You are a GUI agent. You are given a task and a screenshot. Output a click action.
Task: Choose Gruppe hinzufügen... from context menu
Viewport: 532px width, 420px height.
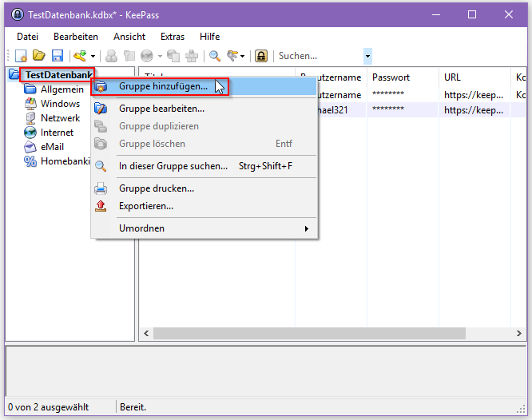pos(204,86)
